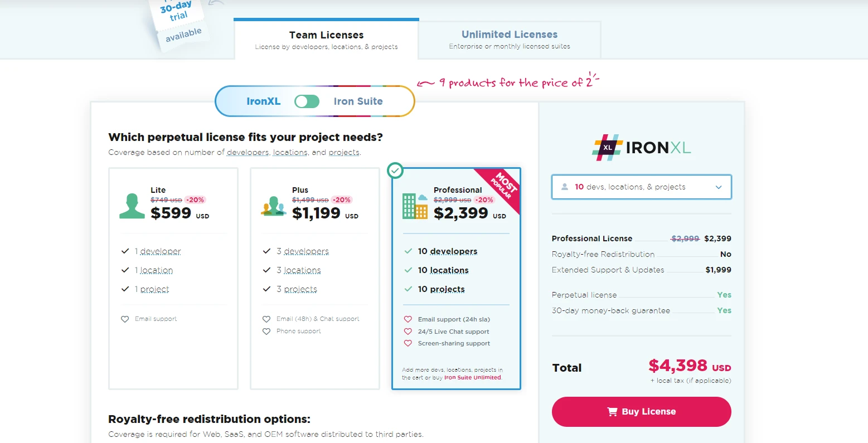Select the Lite $599 license card

pyautogui.click(x=173, y=279)
